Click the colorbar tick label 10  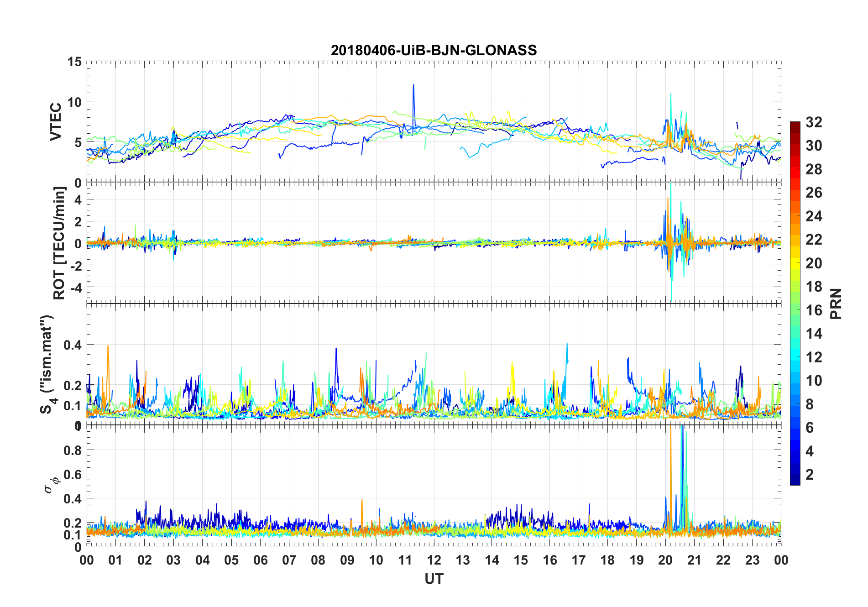[x=814, y=381]
